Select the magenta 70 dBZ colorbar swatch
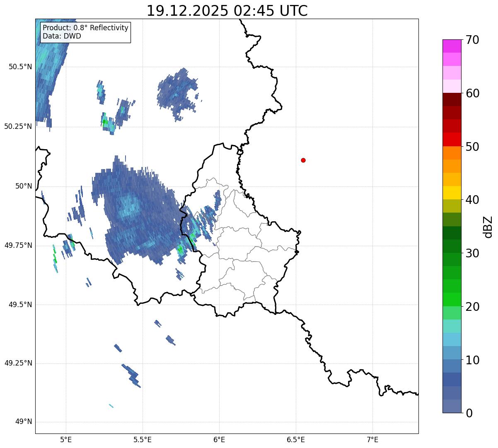The image size is (498, 448). coord(452,46)
